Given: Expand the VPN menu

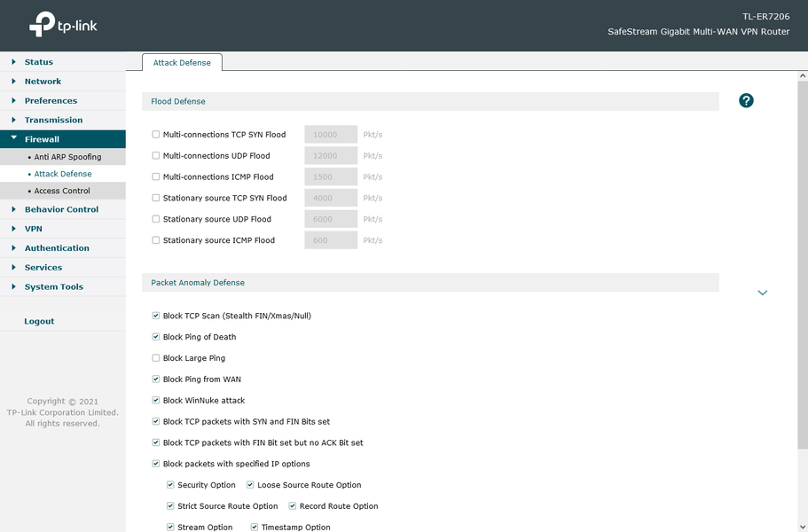Looking at the screenshot, I should [x=62, y=229].
